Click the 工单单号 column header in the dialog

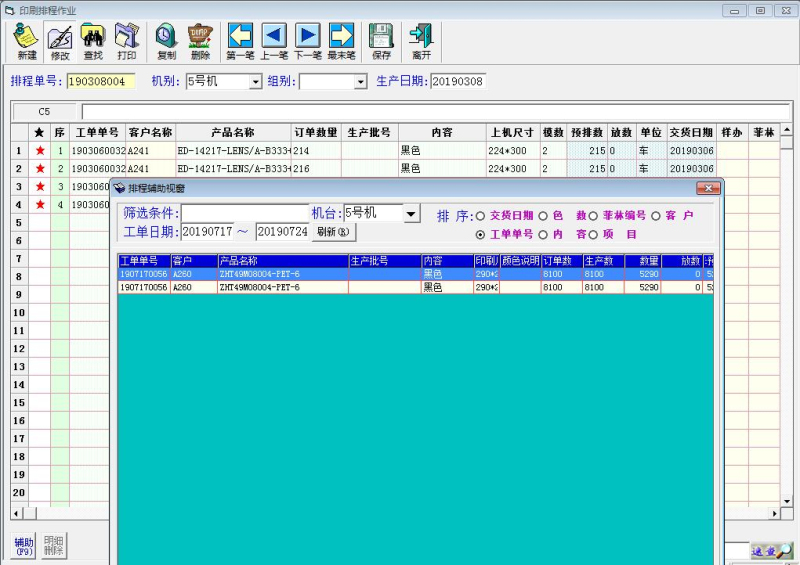coord(144,261)
